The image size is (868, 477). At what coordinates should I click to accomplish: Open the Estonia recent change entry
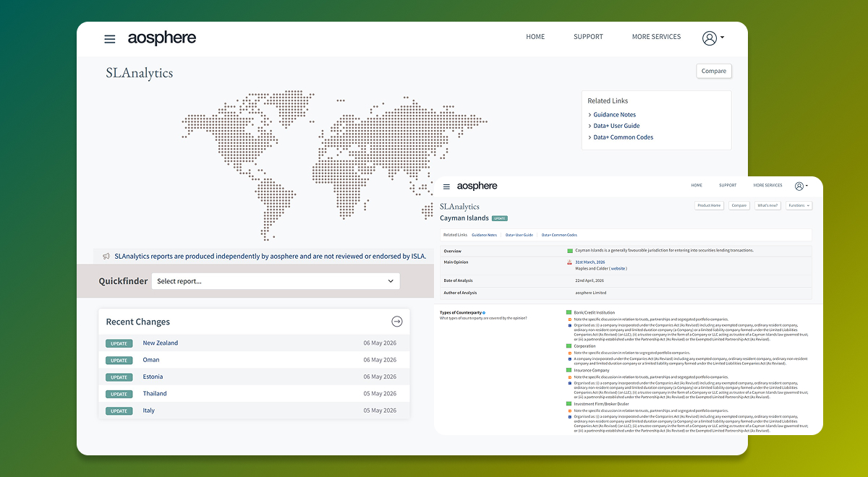click(153, 377)
